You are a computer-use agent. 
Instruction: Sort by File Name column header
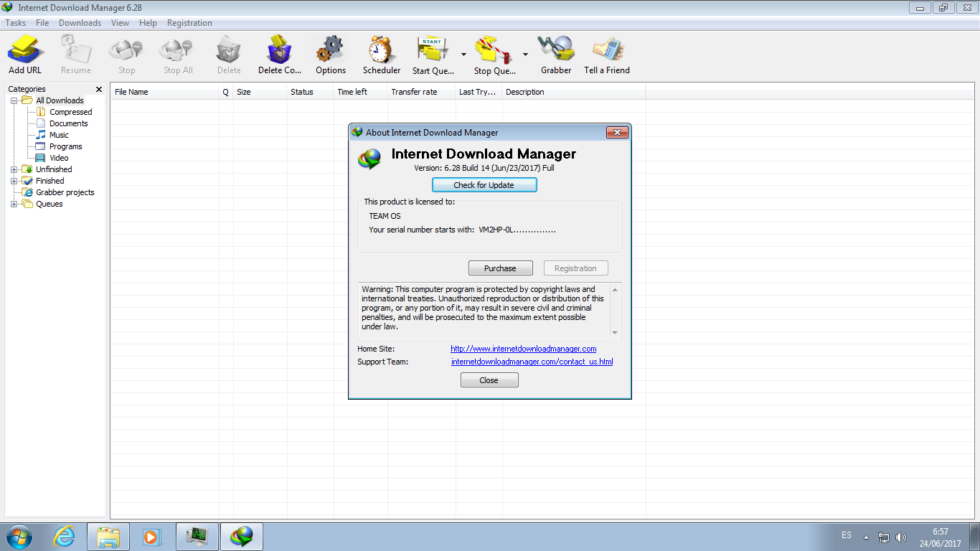click(165, 92)
